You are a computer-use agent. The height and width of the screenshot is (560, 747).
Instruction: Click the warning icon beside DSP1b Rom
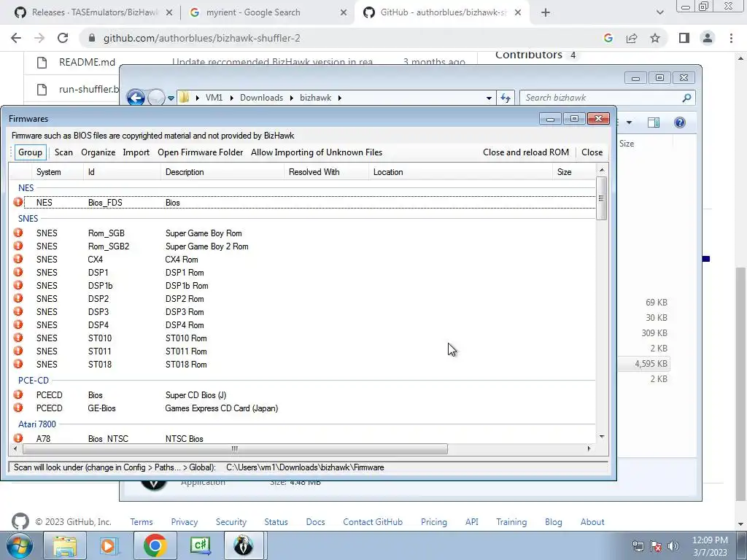18,285
